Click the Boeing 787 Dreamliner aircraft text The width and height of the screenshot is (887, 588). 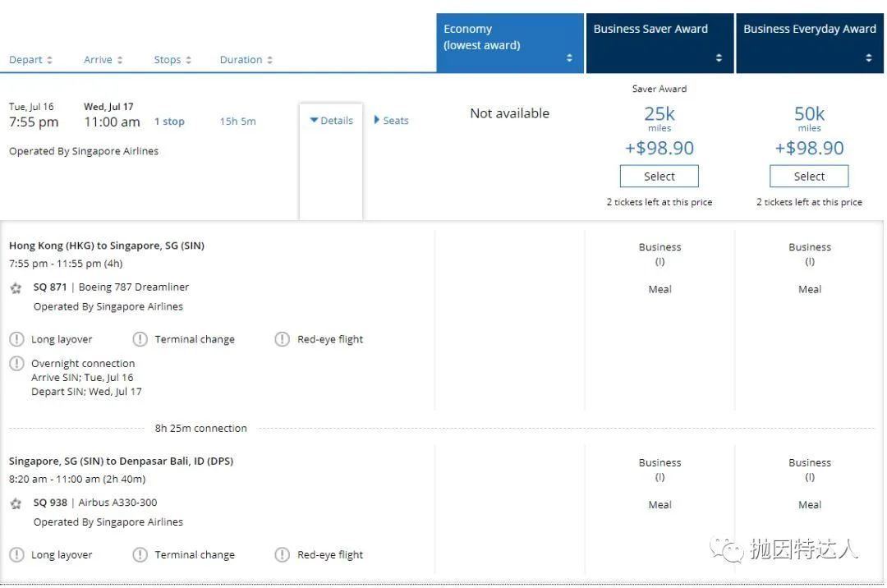134,287
